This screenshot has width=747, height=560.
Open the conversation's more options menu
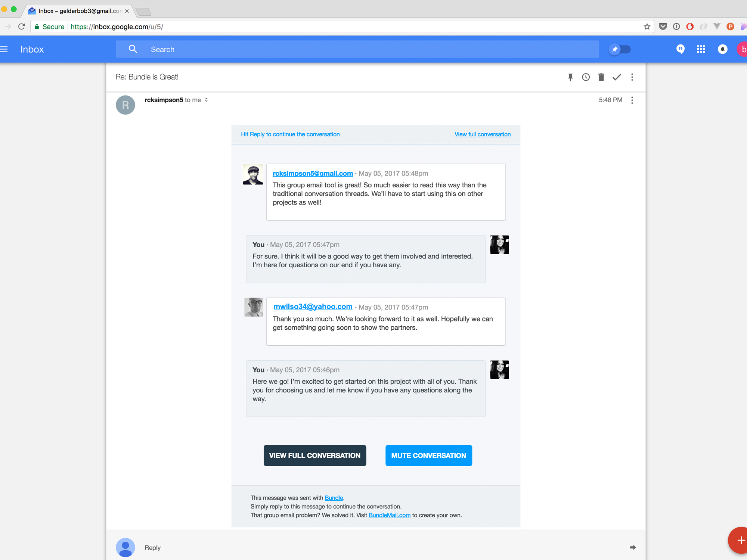[632, 77]
